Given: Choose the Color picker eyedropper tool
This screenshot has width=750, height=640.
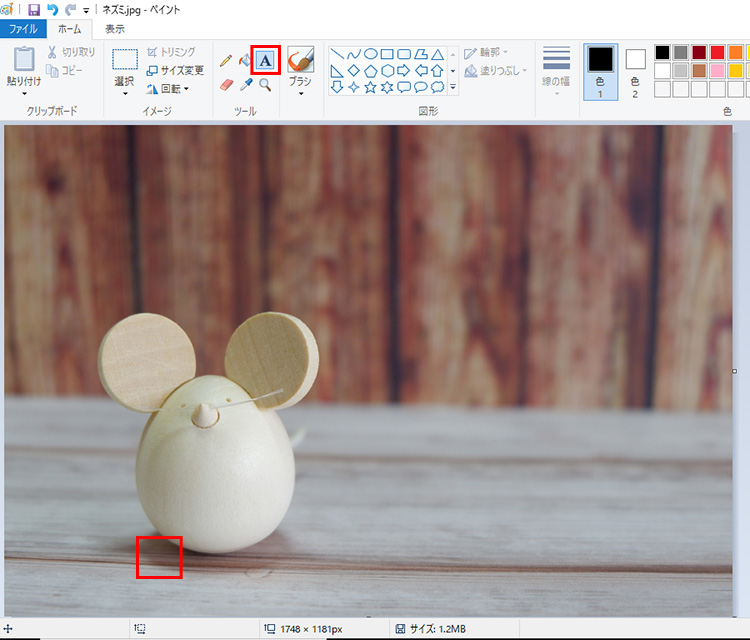Looking at the screenshot, I should tap(246, 85).
